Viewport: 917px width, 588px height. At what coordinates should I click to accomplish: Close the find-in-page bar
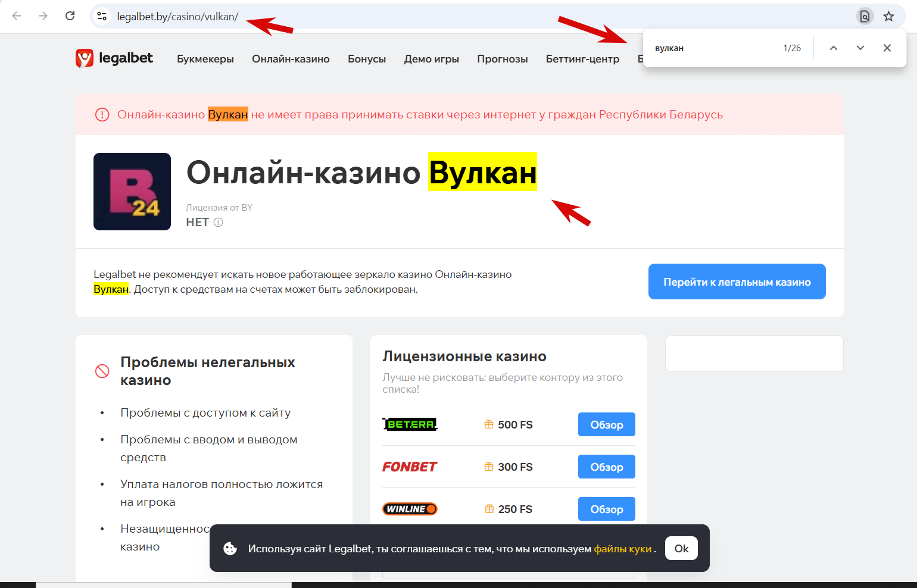pos(887,48)
